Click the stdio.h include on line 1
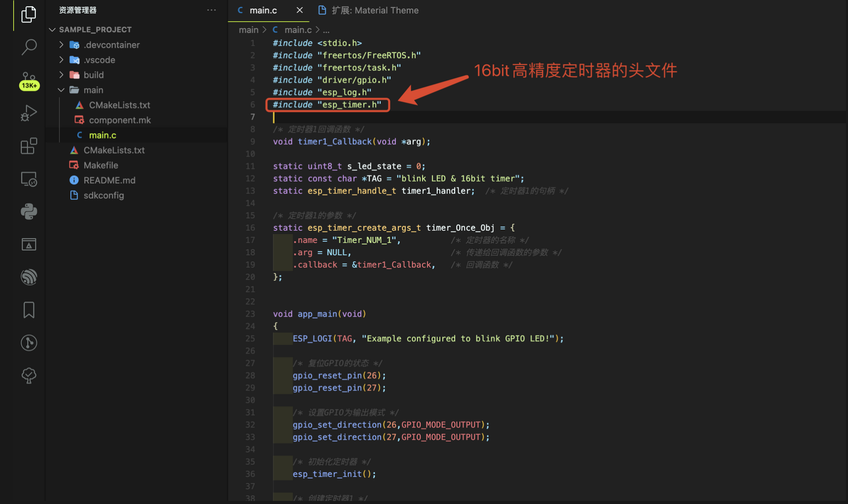 tap(317, 43)
